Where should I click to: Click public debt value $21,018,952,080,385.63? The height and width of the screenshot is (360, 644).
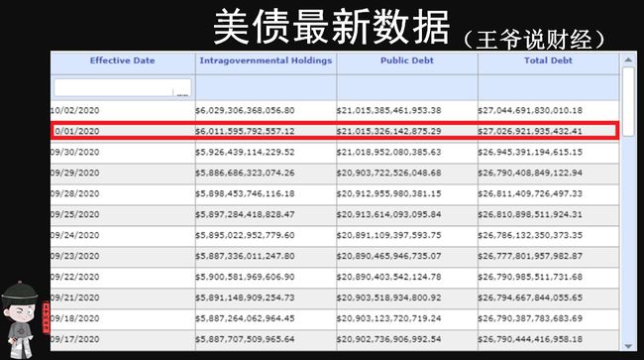(389, 152)
